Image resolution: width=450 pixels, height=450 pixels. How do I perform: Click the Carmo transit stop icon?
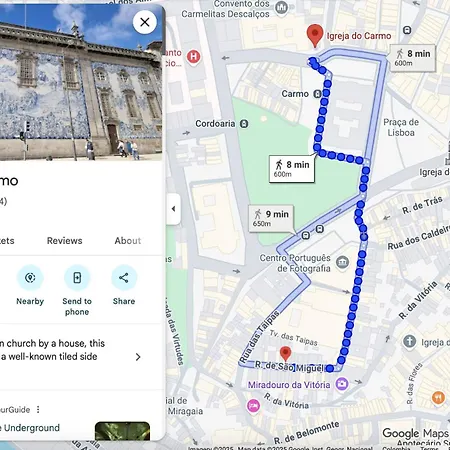coord(318,94)
